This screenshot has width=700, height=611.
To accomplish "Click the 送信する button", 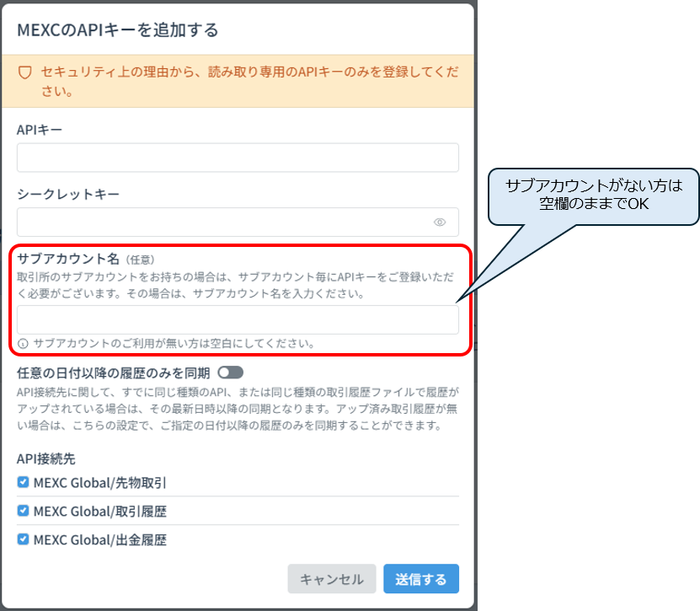I will [x=421, y=579].
